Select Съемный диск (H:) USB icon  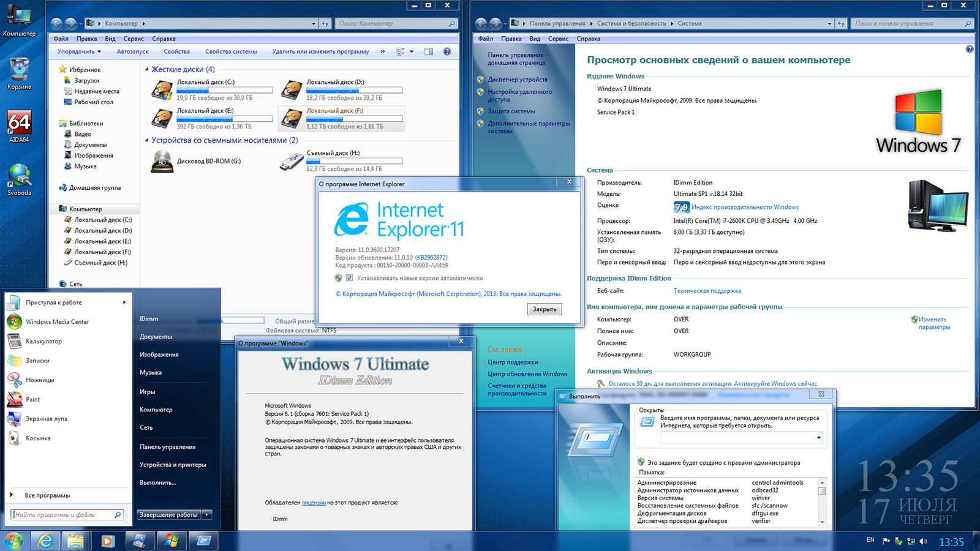(x=292, y=162)
